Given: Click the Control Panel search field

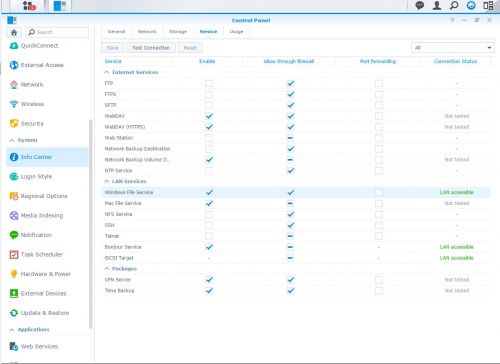Looking at the screenshot, I should [x=57, y=32].
